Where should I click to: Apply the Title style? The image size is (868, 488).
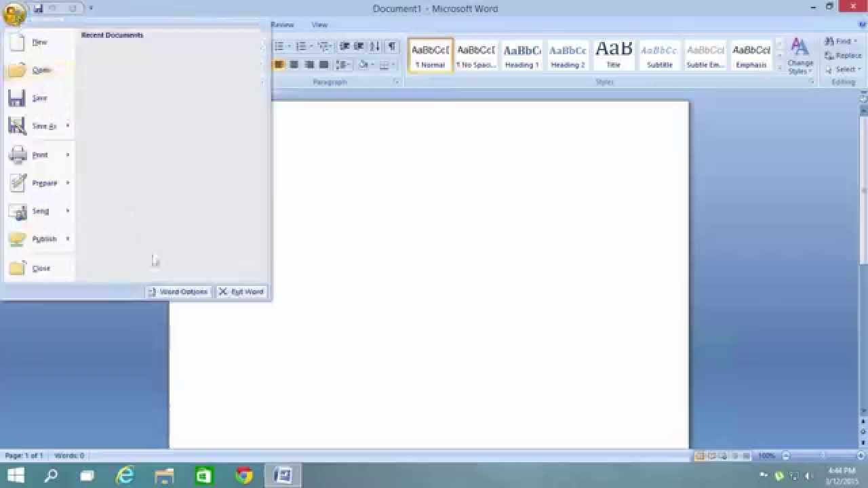click(x=614, y=55)
